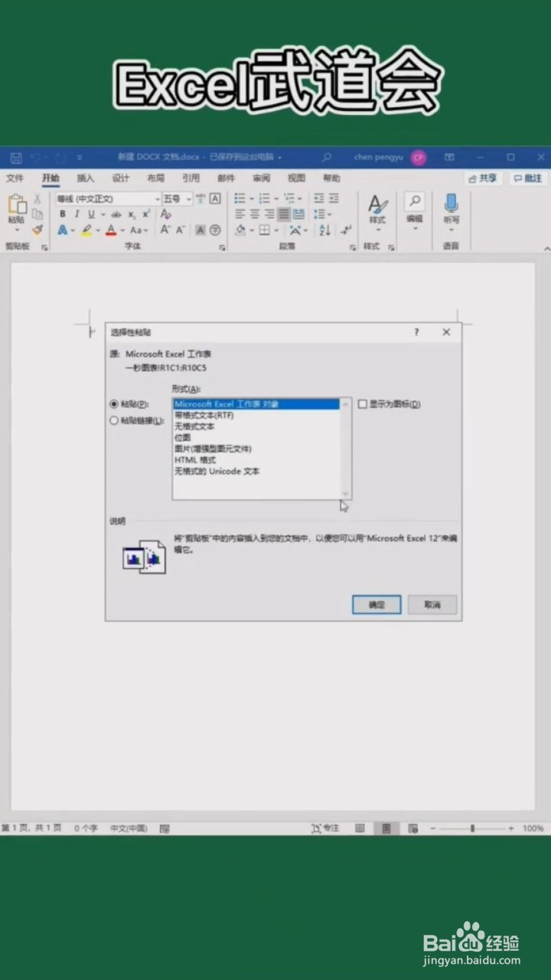Select the 粘贴(P) radio button
Image resolution: width=551 pixels, height=980 pixels.
[x=114, y=404]
